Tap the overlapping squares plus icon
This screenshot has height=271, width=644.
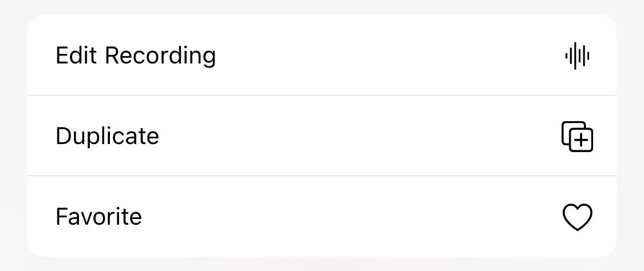coord(577,137)
